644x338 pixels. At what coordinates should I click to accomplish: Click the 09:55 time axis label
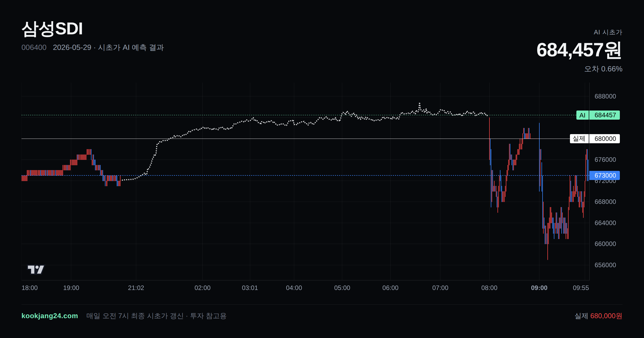coord(581,288)
